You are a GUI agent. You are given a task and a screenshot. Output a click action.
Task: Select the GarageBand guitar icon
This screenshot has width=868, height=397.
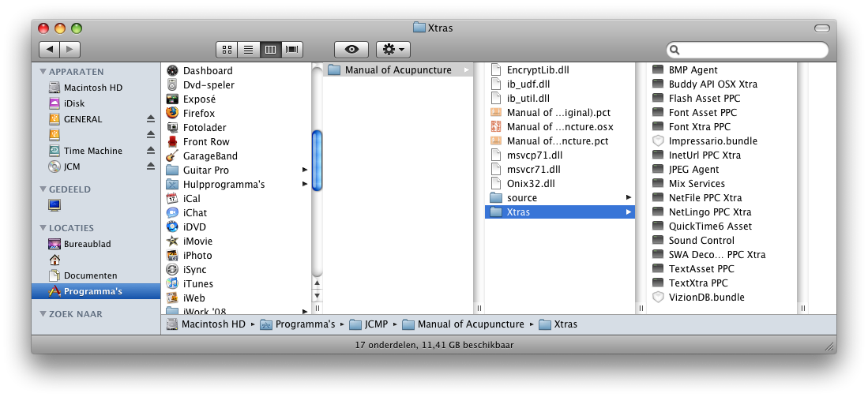(x=173, y=156)
